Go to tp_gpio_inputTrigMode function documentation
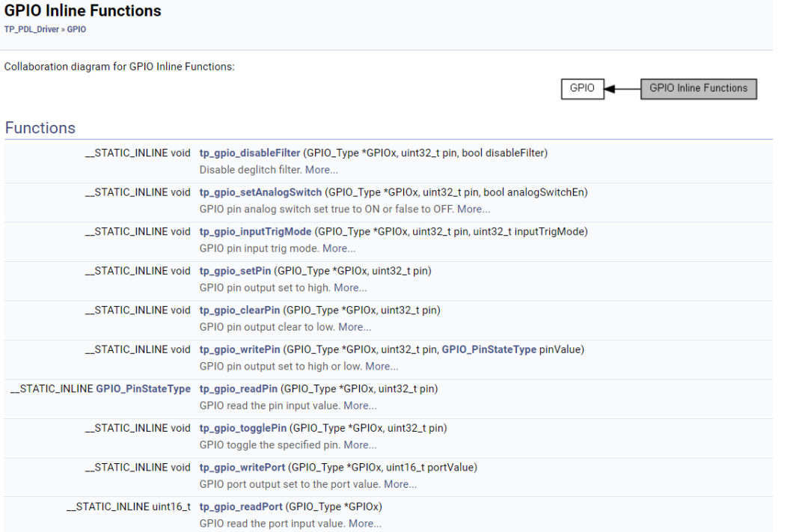 click(255, 232)
